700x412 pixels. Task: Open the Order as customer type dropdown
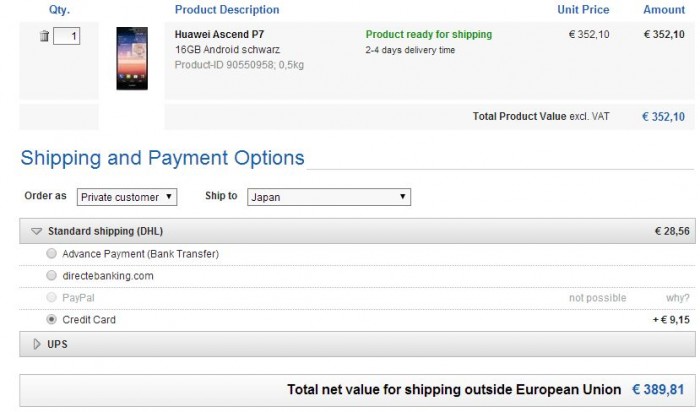(x=127, y=197)
